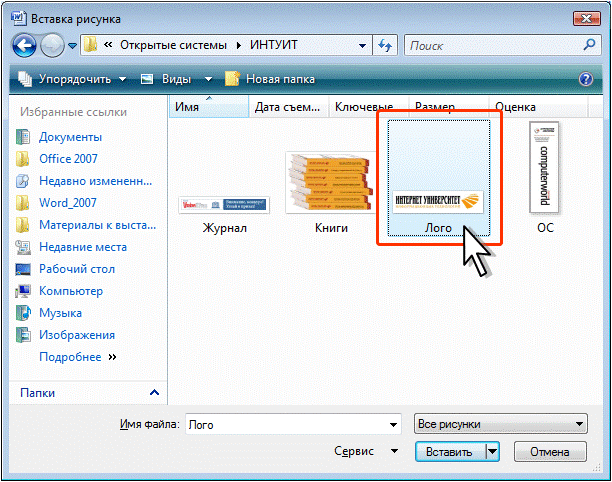Cancel with the Отмена button
The image size is (612, 482).
[550, 452]
